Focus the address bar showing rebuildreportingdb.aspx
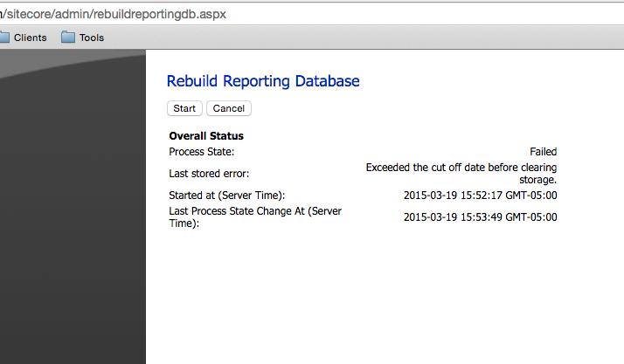 click(262, 14)
